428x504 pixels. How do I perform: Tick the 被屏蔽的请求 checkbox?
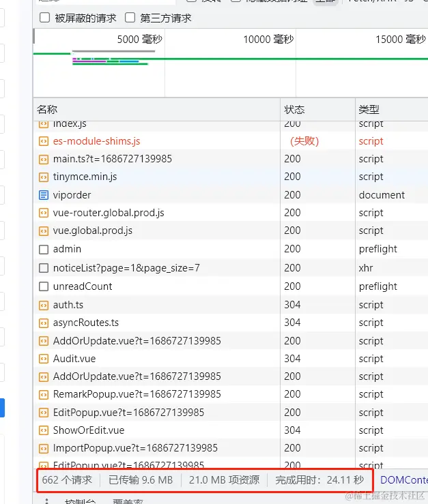click(x=45, y=18)
